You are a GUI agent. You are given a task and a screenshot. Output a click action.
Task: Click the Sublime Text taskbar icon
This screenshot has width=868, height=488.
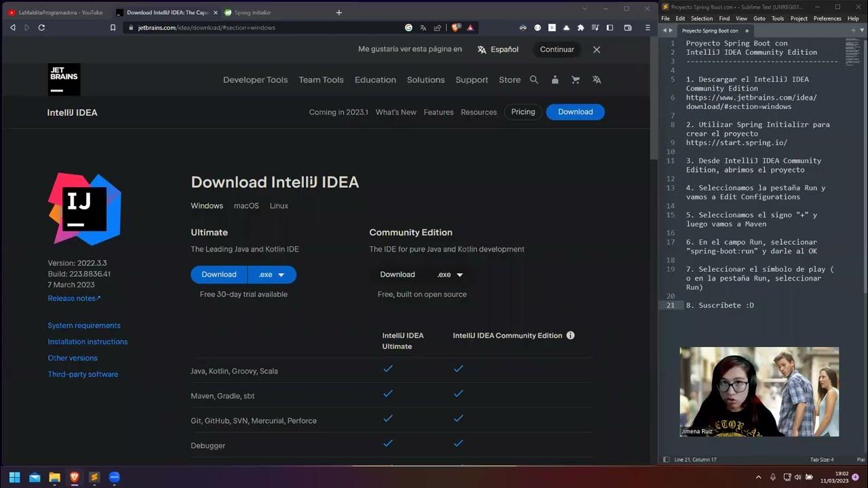tap(94, 477)
